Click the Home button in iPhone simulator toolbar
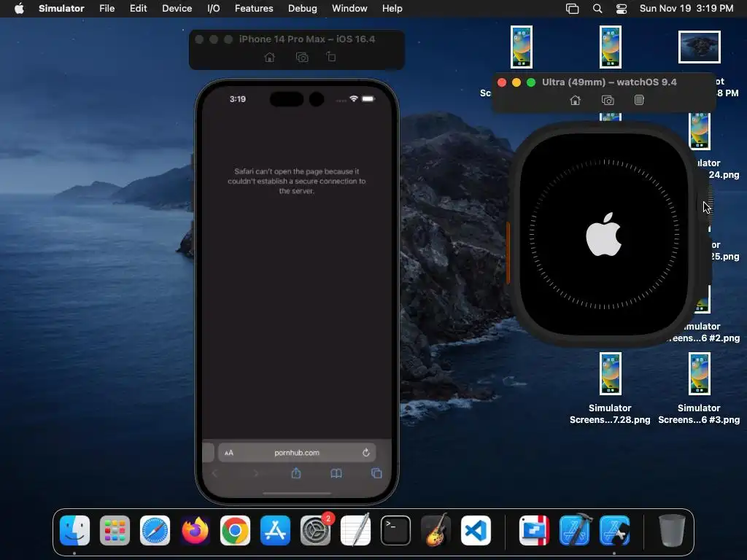 (x=270, y=57)
